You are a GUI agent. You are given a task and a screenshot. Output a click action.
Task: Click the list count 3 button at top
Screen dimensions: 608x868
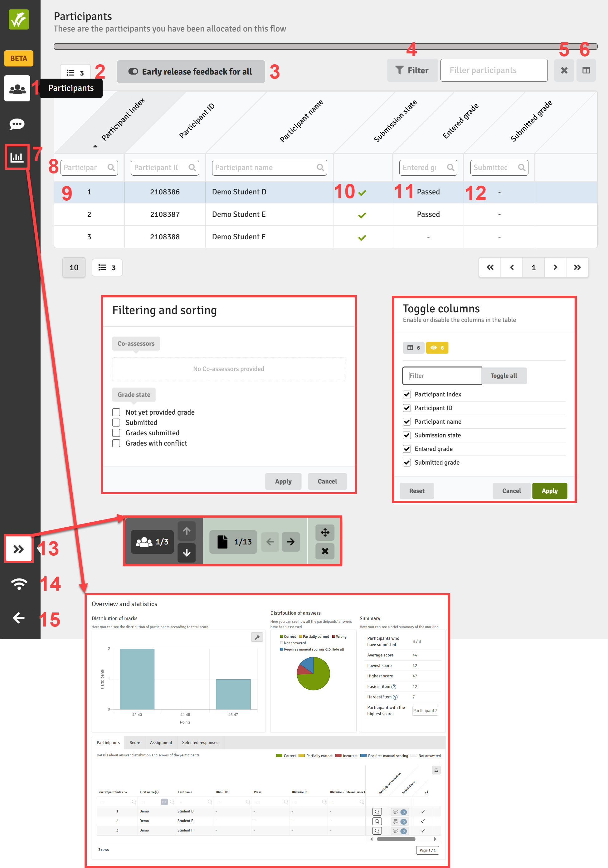point(75,72)
